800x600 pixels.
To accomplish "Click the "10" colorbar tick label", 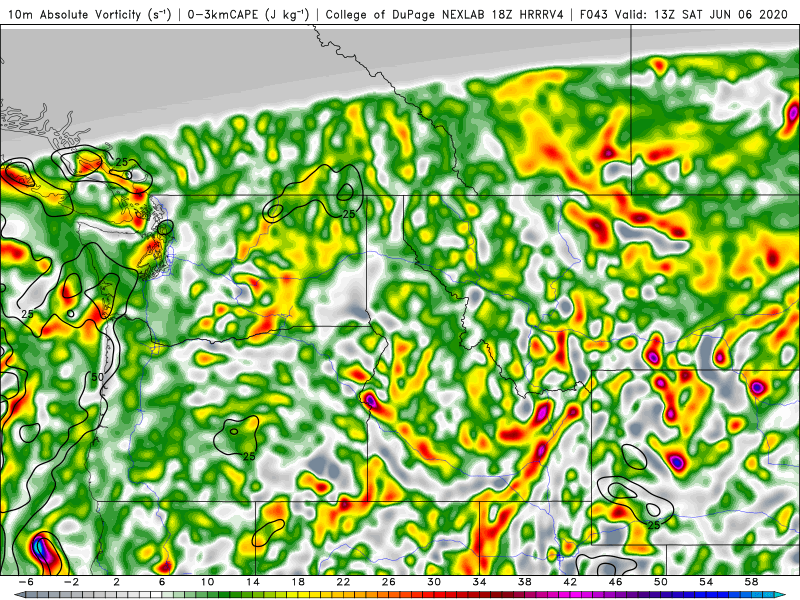I will point(207,582).
